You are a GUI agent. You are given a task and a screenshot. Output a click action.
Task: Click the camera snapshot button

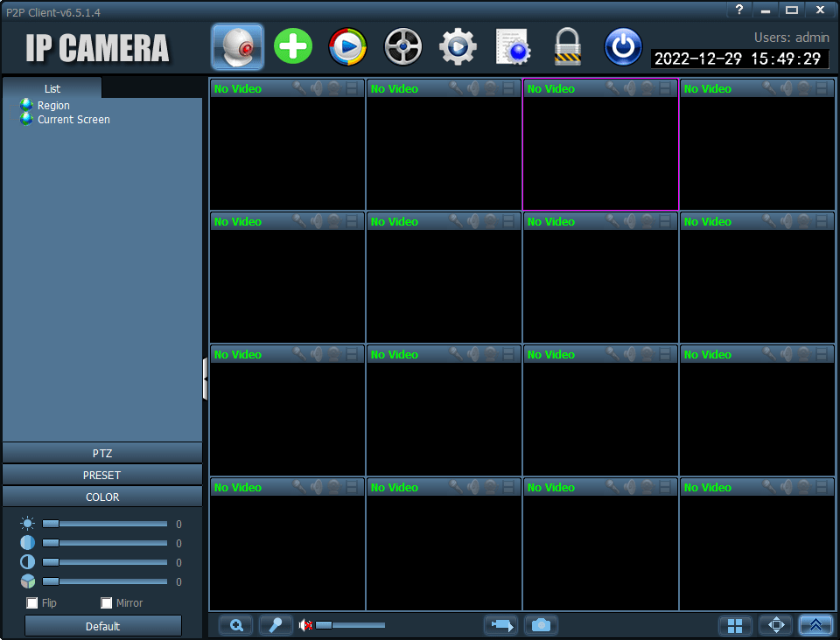pos(541,625)
